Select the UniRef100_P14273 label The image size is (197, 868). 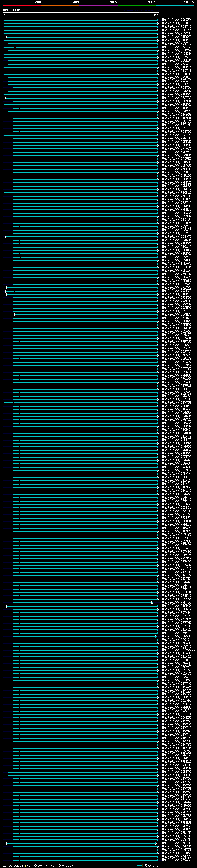click(x=177, y=111)
